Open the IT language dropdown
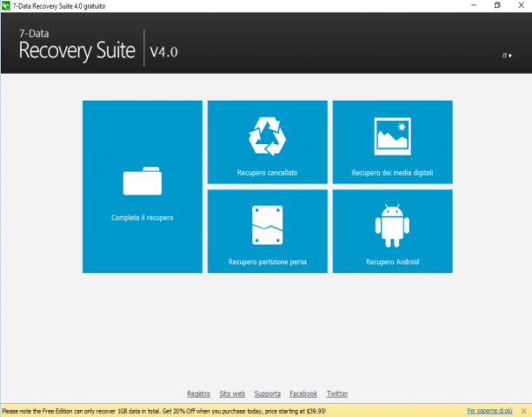 [x=507, y=56]
